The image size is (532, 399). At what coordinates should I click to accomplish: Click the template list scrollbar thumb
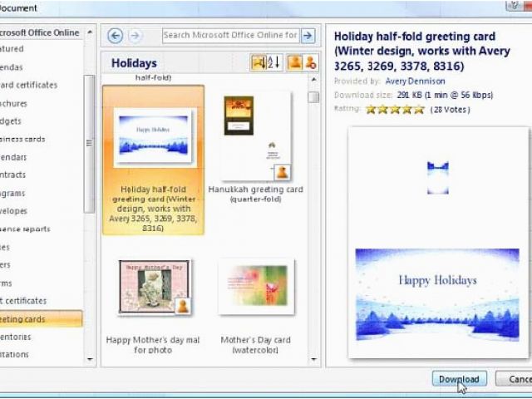coord(313,97)
